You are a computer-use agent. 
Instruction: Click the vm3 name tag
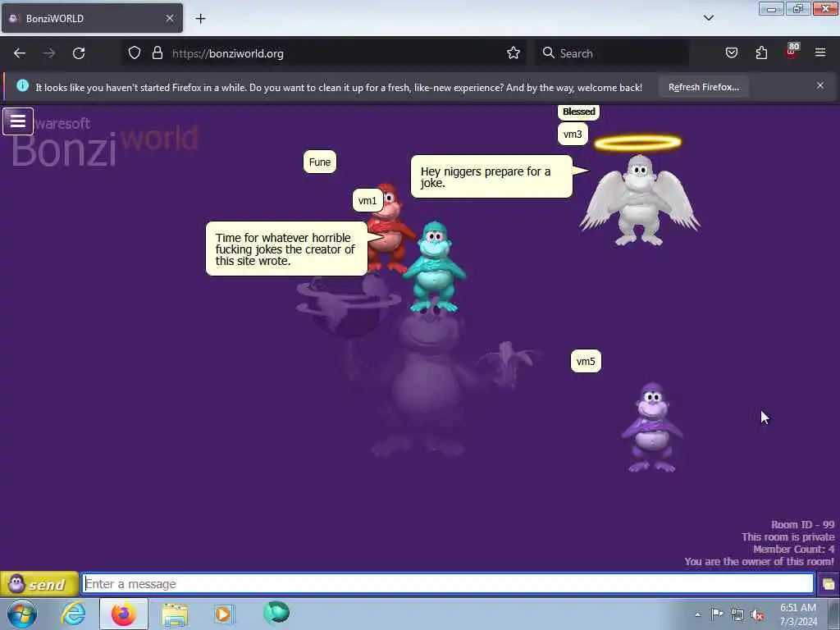573,135
